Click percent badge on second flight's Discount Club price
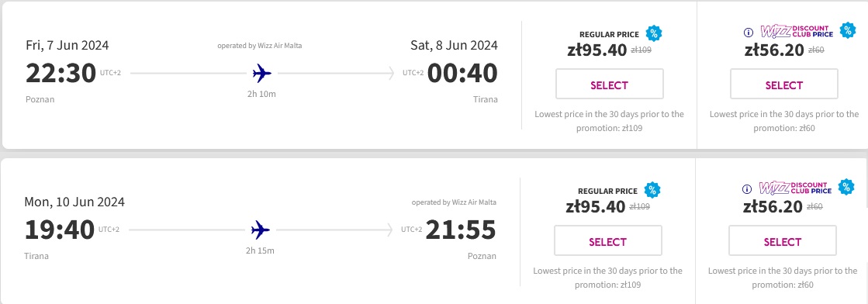Image resolution: width=868 pixels, height=304 pixels. [846, 187]
